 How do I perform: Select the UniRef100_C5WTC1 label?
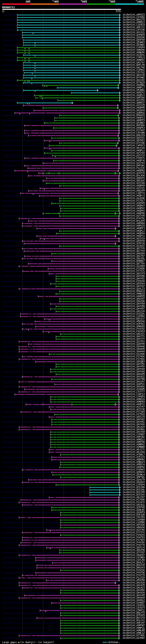[134, 610]
